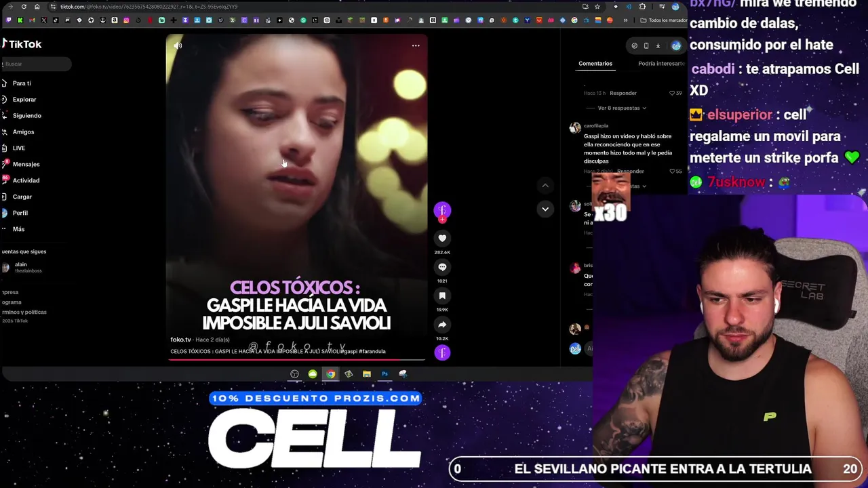Image resolution: width=868 pixels, height=488 pixels.
Task: Open File Explorer from the taskbar
Action: pyautogui.click(x=366, y=373)
